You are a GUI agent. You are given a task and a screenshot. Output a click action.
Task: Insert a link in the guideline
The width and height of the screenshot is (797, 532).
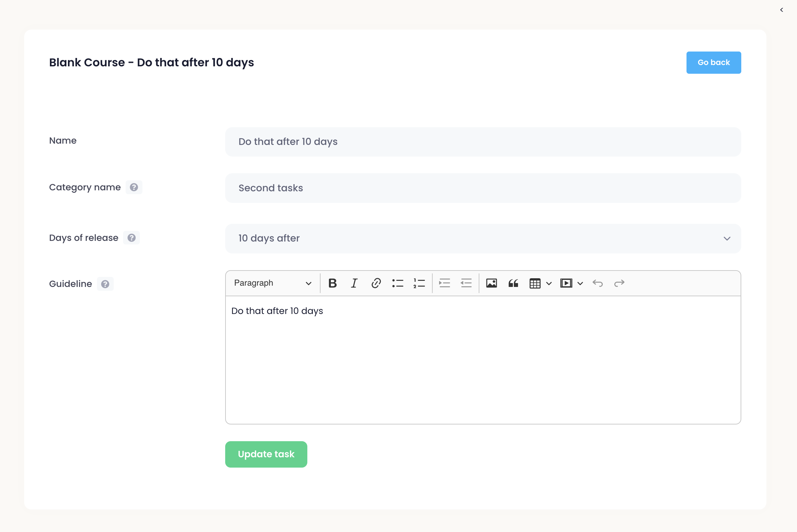[376, 283]
